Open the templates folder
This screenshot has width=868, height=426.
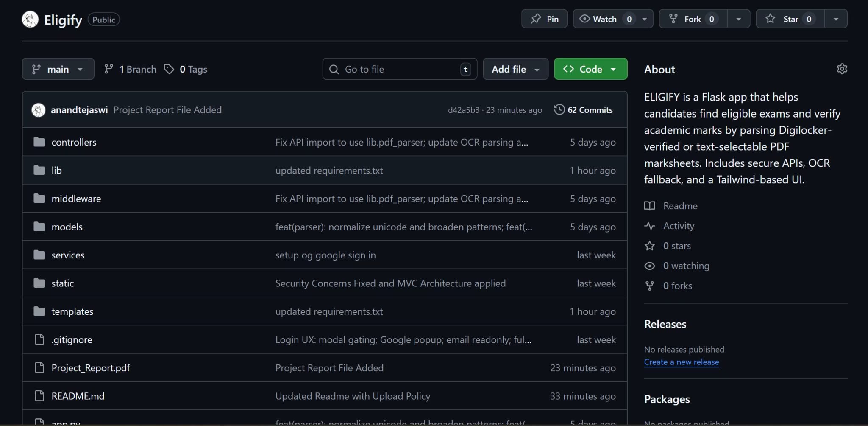coord(72,312)
